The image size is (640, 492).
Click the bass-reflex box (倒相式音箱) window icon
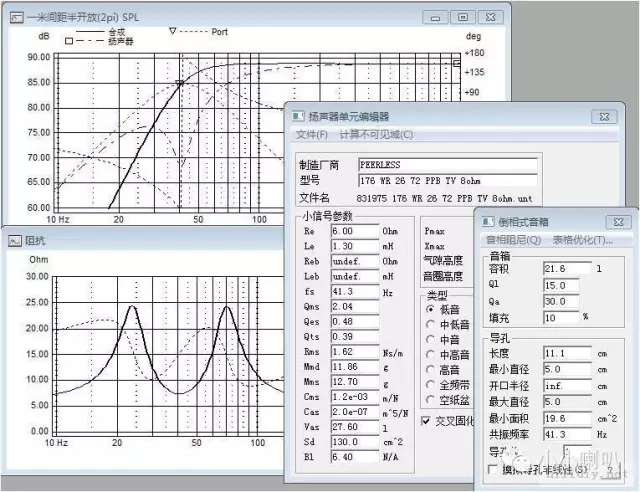coord(488,222)
